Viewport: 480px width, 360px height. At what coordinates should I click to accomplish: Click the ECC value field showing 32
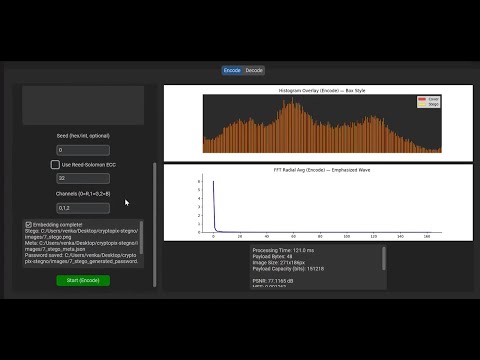[83, 178]
